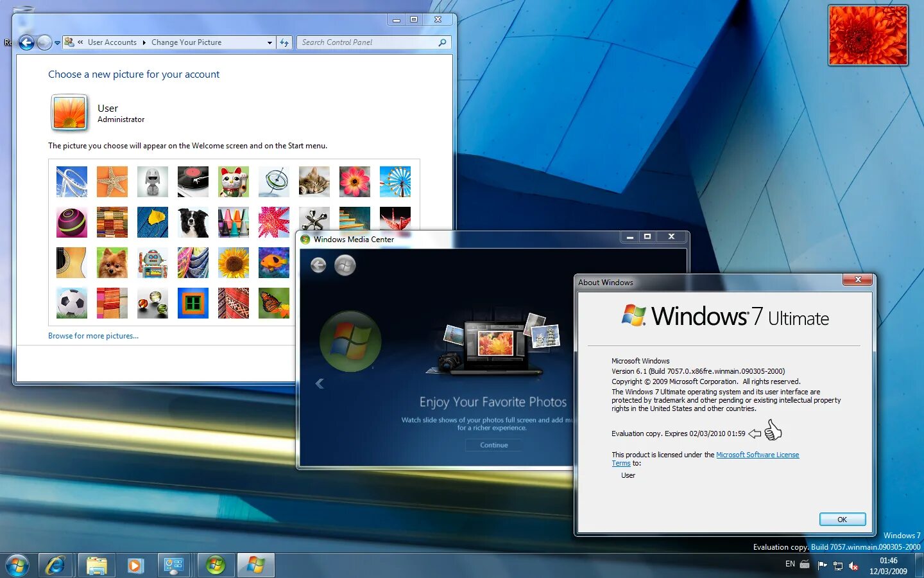Pick the butterfly account picture
The height and width of the screenshot is (578, 924).
[273, 303]
